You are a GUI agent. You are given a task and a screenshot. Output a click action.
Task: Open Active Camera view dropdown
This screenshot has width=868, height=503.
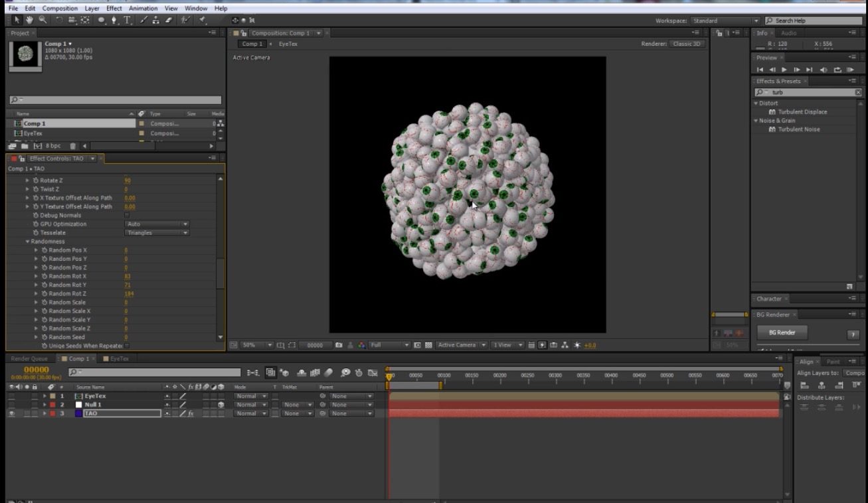click(x=462, y=345)
